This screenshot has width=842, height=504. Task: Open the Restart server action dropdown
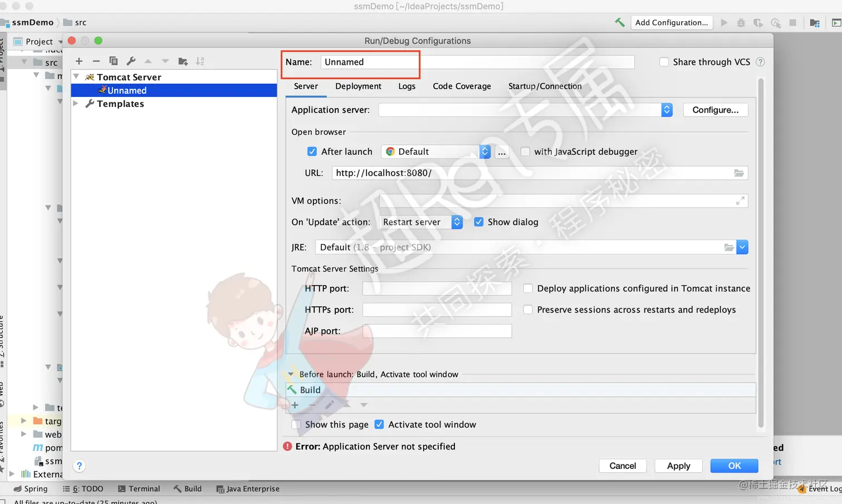coord(457,222)
